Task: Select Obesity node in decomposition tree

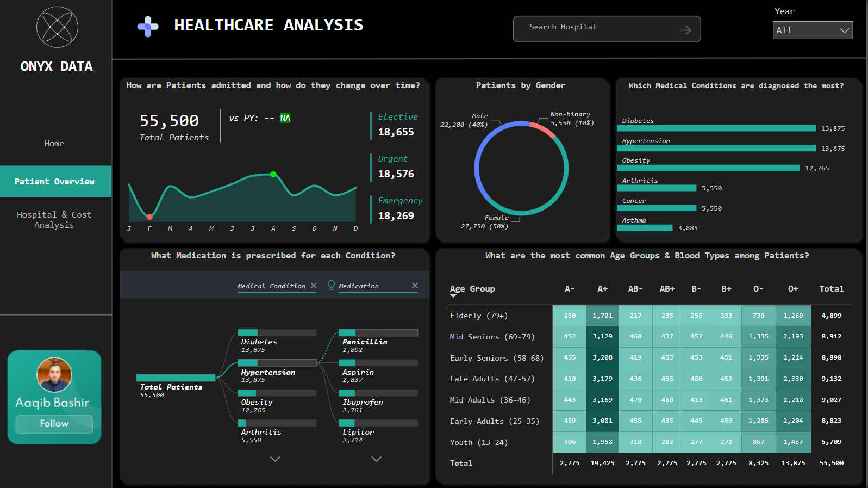Action: click(x=277, y=401)
